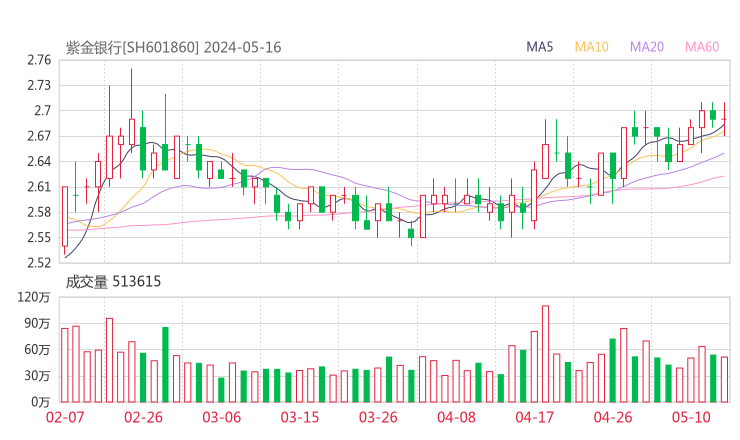Screen dimensions: 740x440
Task: Click the 60万 volume axis label
Action: tap(37, 350)
